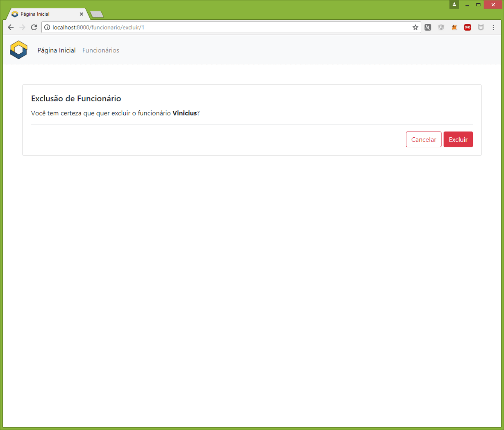Click the gray M extension icon
Viewport: 504px width, 430px height.
coord(428,27)
